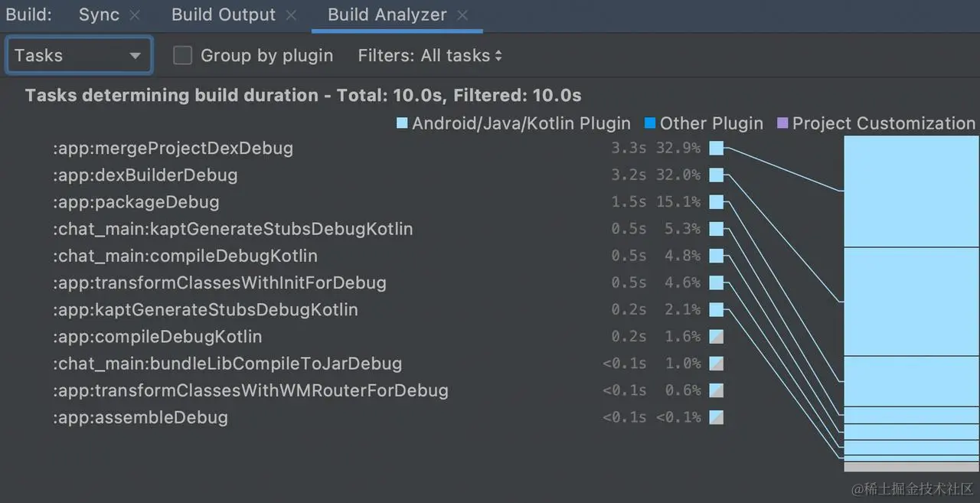Viewport: 980px width, 503px height.
Task: Open the Filters: All tasks dropdown
Action: [x=430, y=55]
